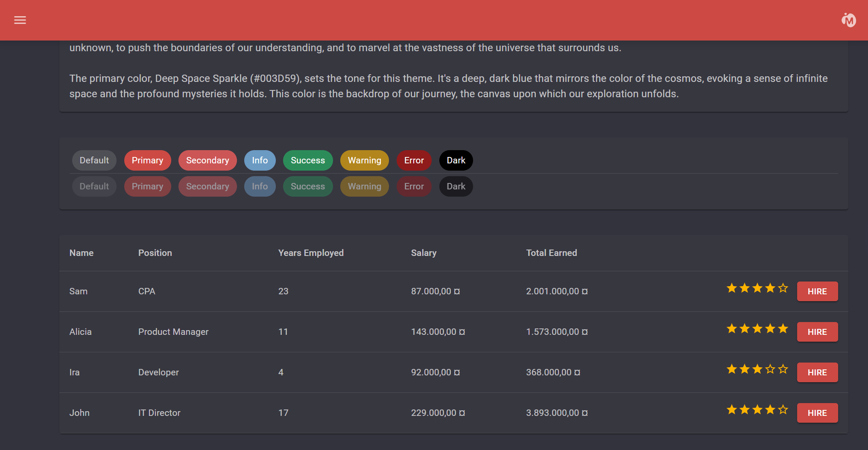Image resolution: width=868 pixels, height=450 pixels.
Task: Hire John the IT Director
Action: tap(817, 413)
